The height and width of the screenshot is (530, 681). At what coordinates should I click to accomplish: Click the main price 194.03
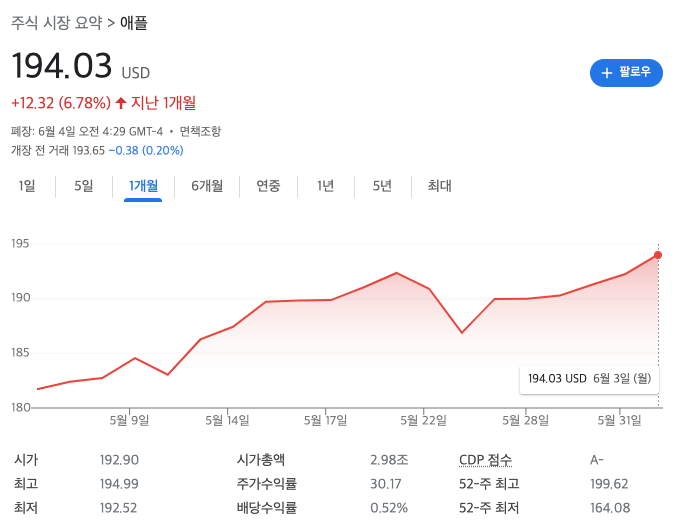[x=62, y=65]
